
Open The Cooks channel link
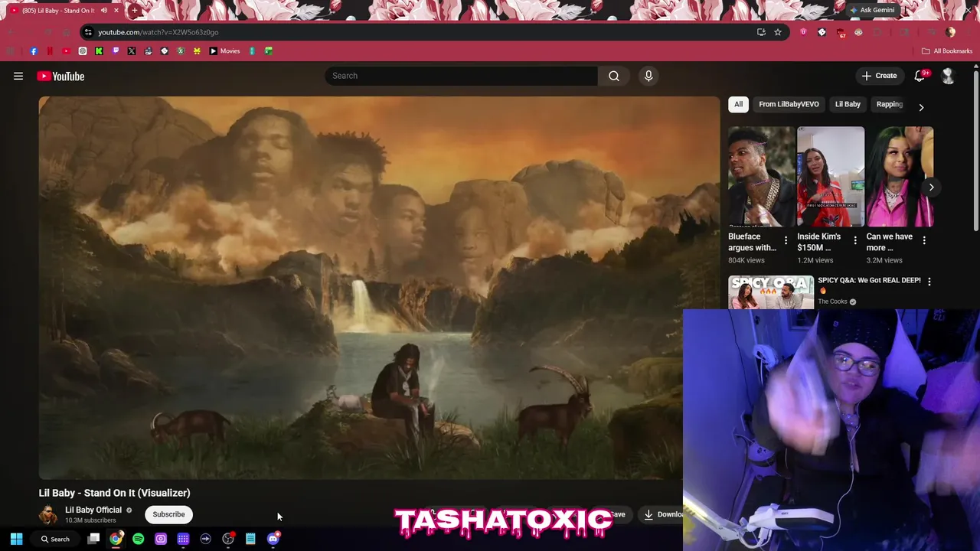832,302
